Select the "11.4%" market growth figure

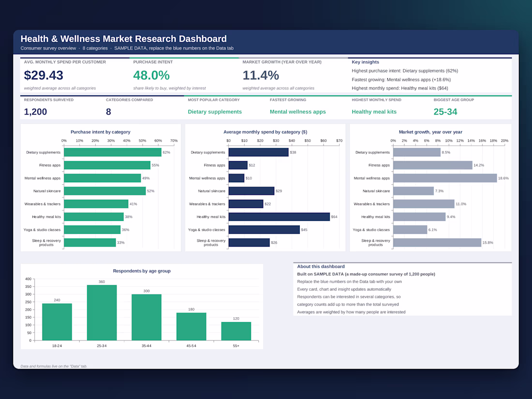(x=261, y=75)
